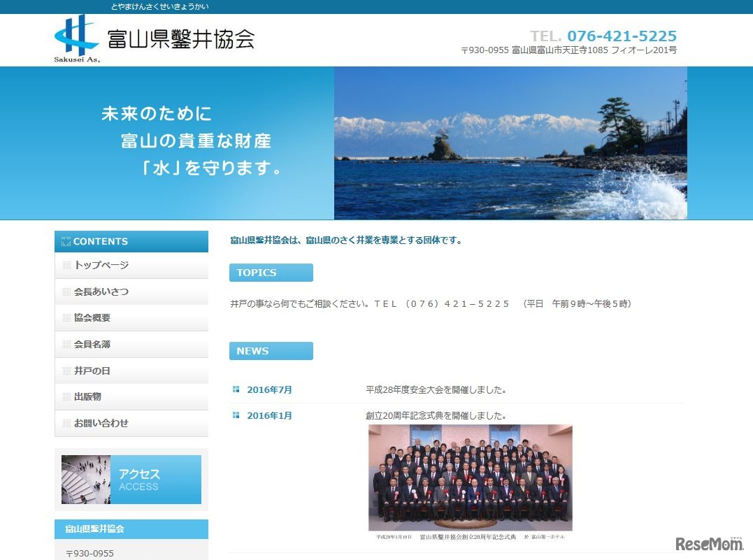Click the slogan 未来のために text

[x=157, y=114]
